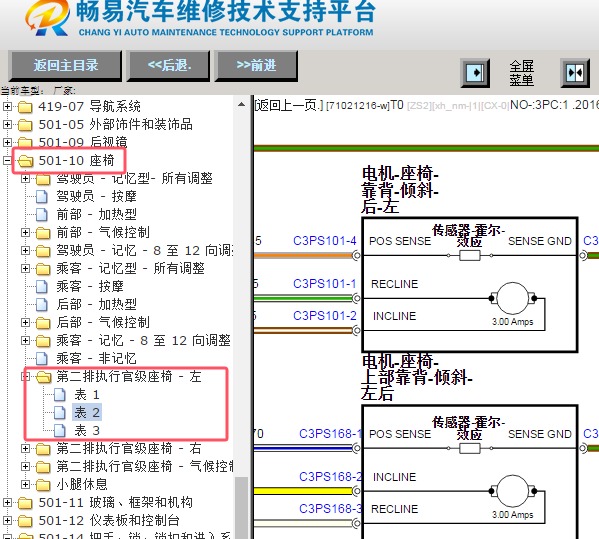Screen dimensions: 599x539
Task: Open the 乘客 - 非记忆 page
Action: [x=96, y=358]
